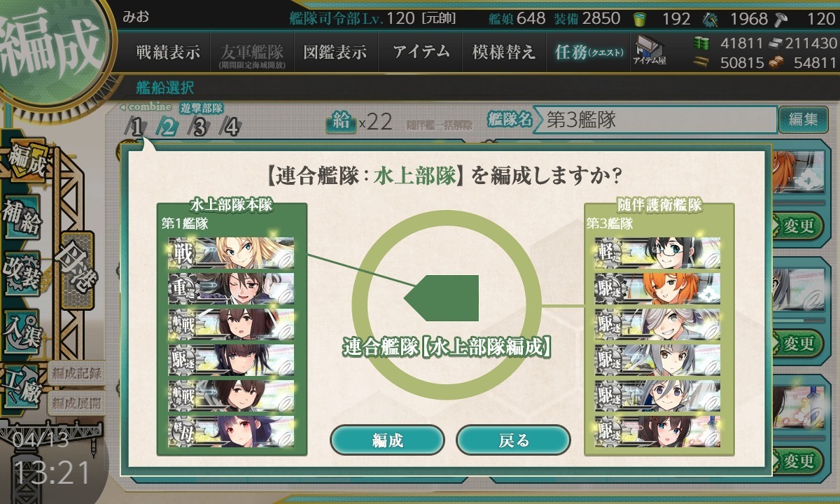This screenshot has height=504, width=840.
Task: Select the light cruiser card in 第3艦隊
Action: tap(657, 253)
